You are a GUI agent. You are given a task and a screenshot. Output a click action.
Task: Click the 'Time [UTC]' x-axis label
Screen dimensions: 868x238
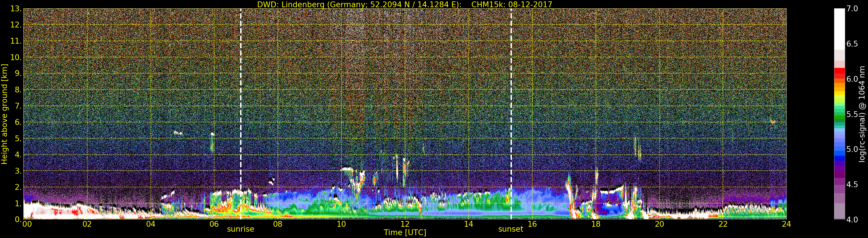coord(405,232)
